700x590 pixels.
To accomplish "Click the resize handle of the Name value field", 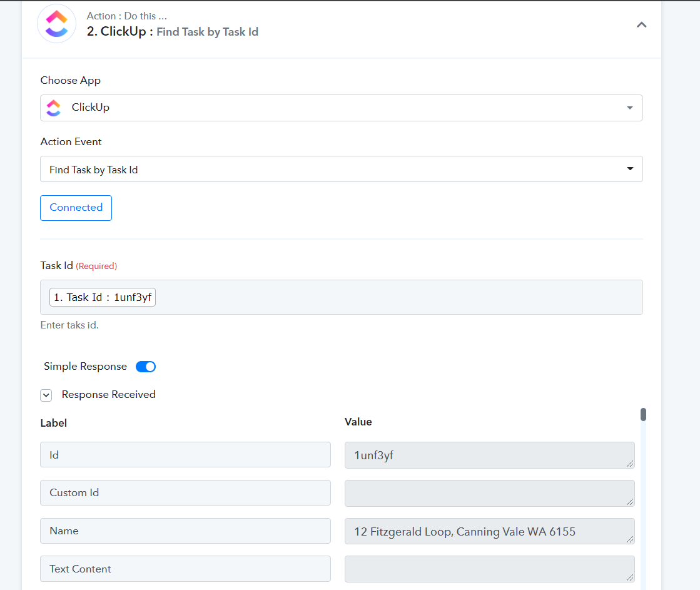I will coord(630,539).
